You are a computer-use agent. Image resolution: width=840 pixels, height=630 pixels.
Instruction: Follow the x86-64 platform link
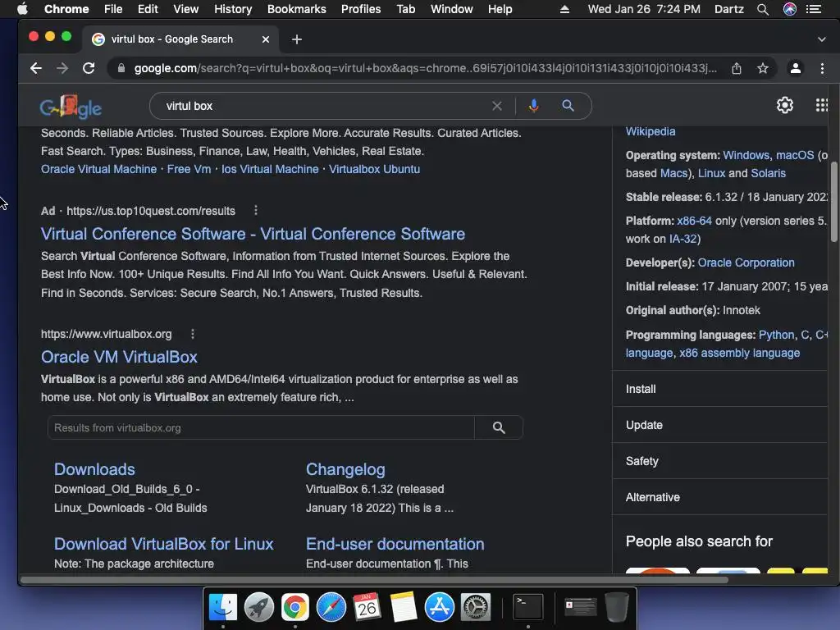tap(694, 221)
